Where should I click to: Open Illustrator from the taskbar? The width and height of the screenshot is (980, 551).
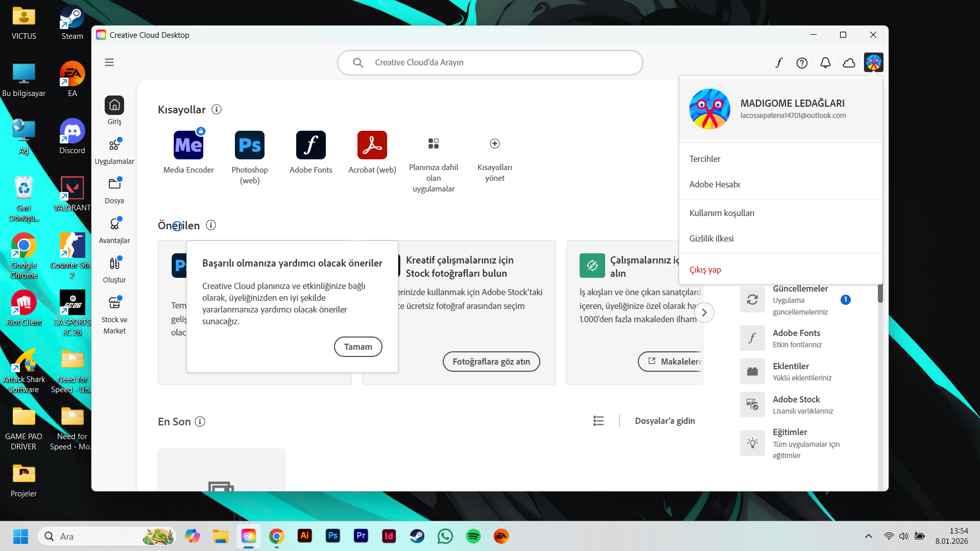(x=305, y=536)
